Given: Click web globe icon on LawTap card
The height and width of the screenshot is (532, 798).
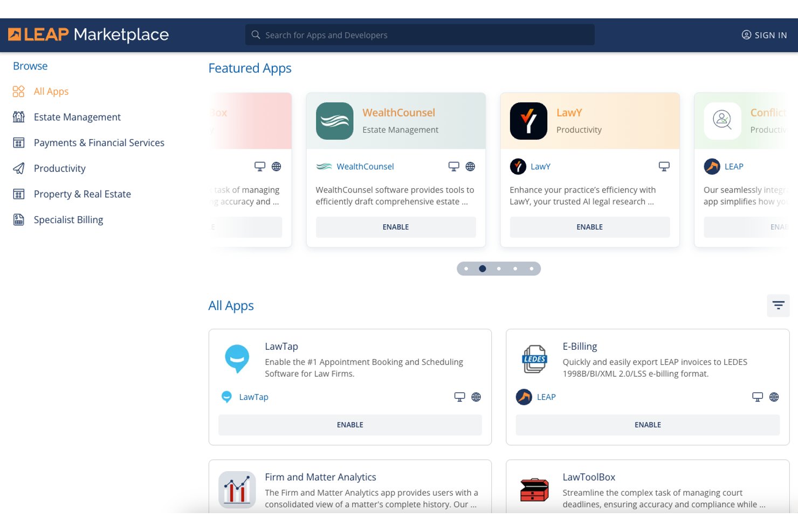Looking at the screenshot, I should click(476, 397).
